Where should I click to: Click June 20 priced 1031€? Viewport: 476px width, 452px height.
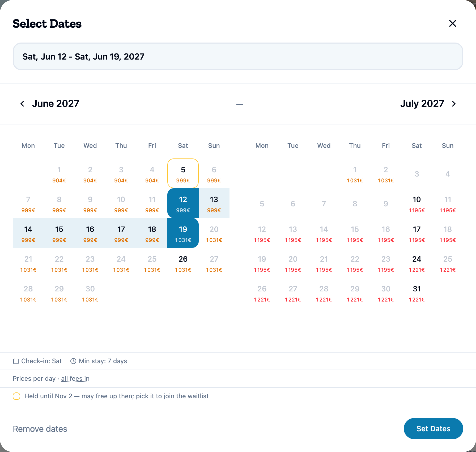pos(214,233)
